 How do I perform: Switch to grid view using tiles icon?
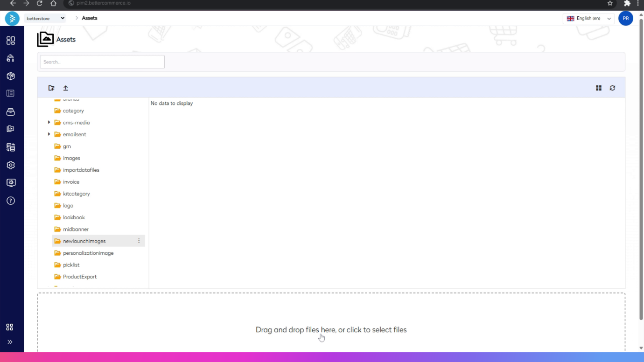(599, 88)
